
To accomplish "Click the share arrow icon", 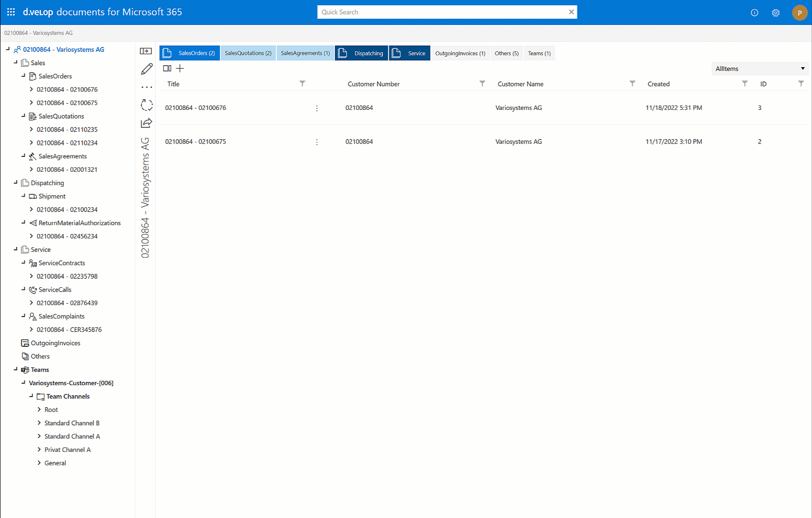I will coord(147,123).
